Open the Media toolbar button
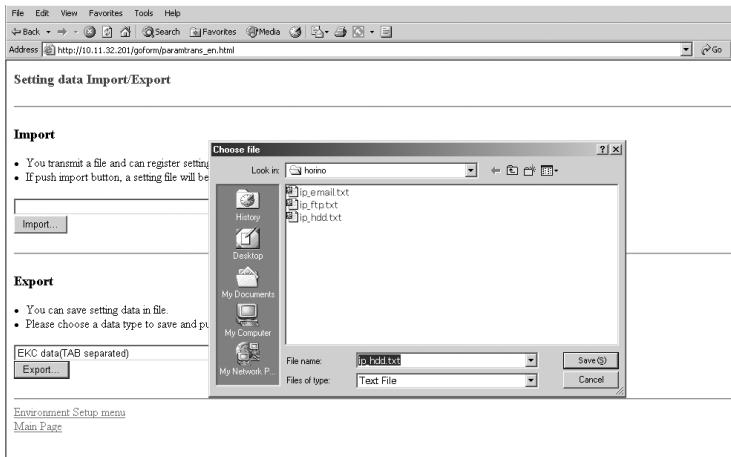The image size is (731, 457). point(263,32)
